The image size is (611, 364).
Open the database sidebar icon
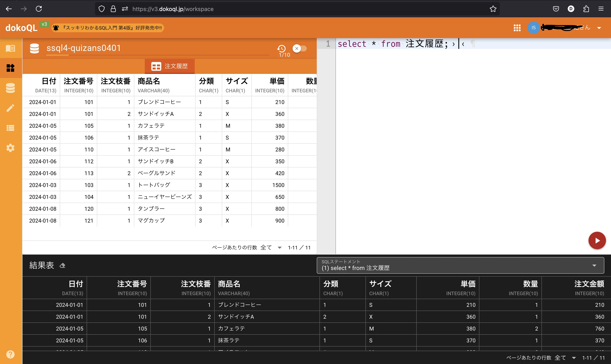coord(10,88)
